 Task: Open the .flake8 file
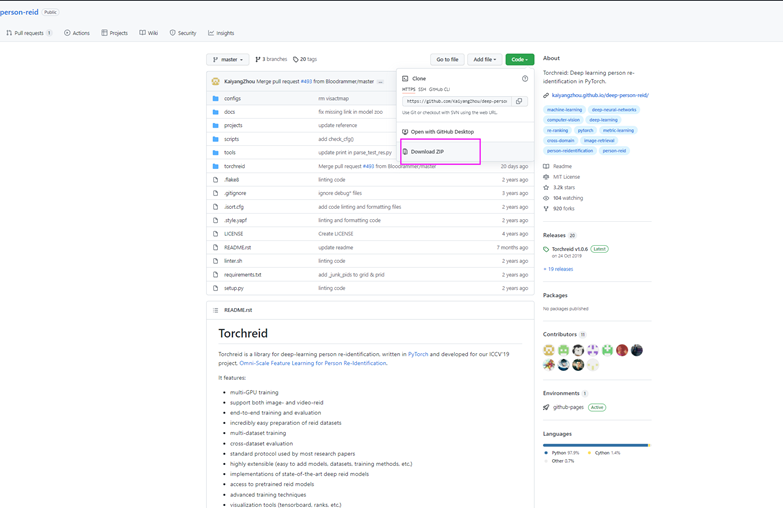(x=231, y=179)
